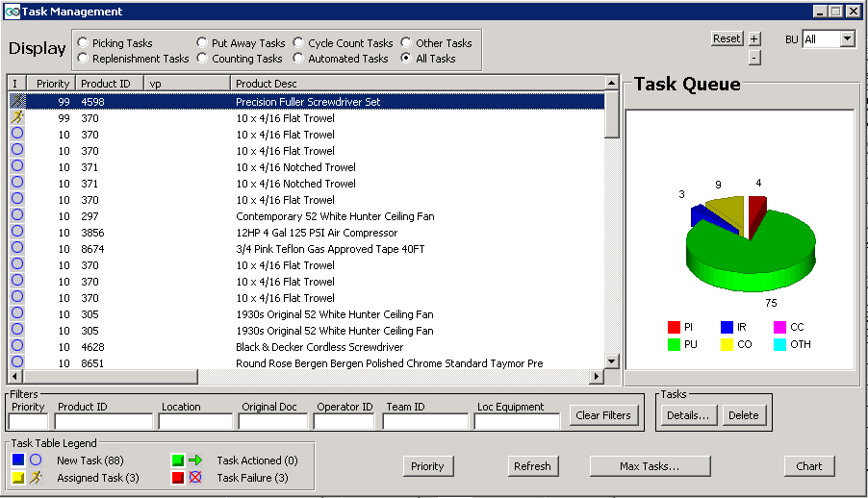Choose the Automated Tasks radio button
The image size is (868, 498).
299,59
